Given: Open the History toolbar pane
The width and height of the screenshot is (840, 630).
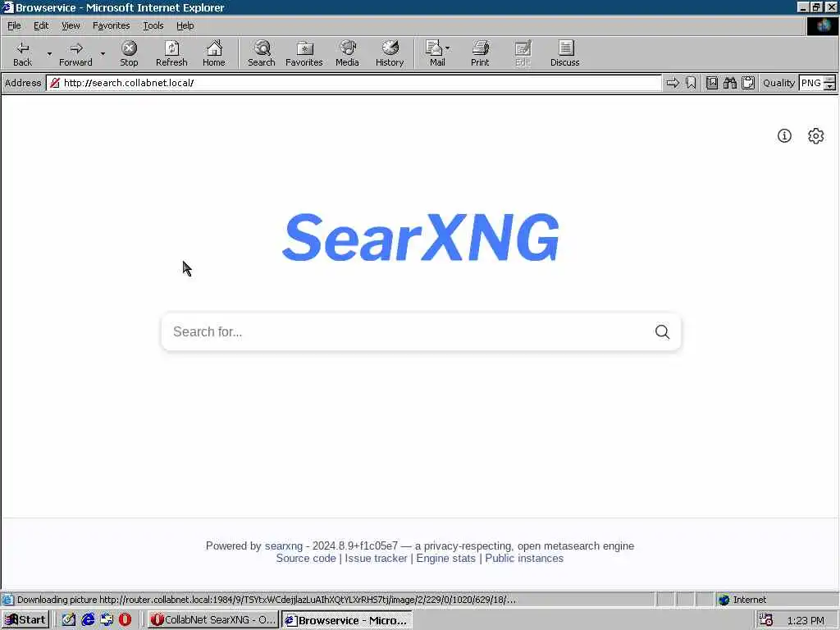Looking at the screenshot, I should [390, 53].
